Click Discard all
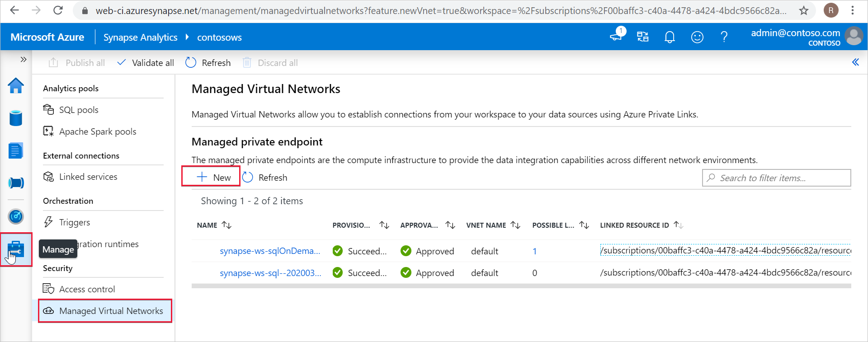 pos(270,63)
